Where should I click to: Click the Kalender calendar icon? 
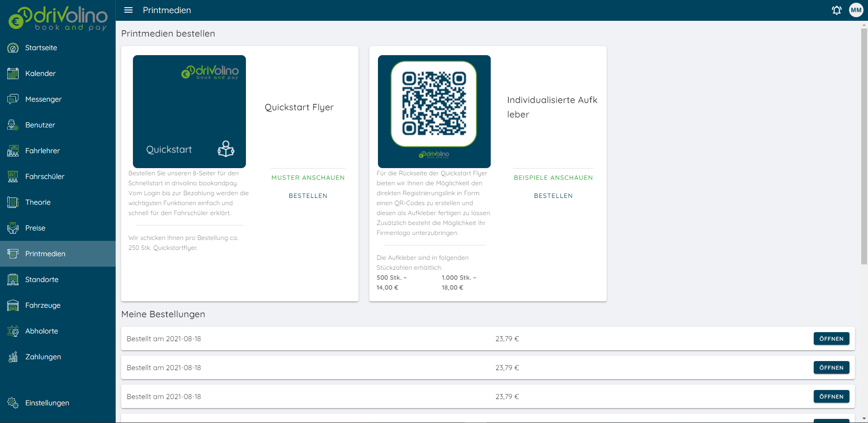coord(13,74)
